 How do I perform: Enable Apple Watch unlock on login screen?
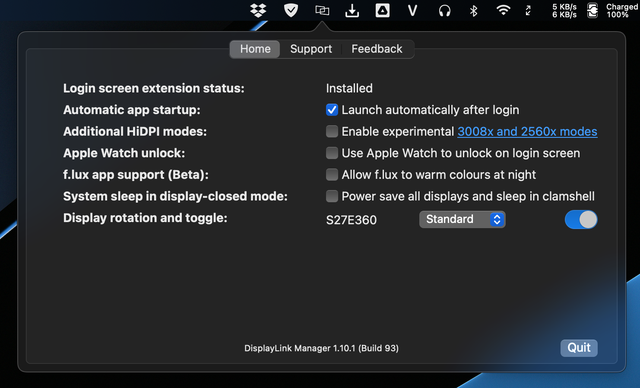point(332,153)
